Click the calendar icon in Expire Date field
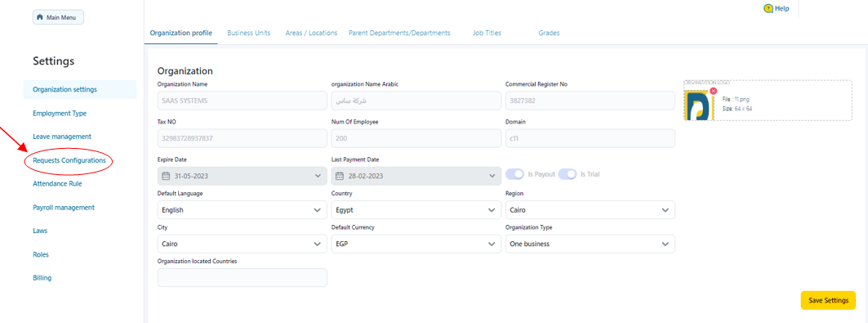The width and height of the screenshot is (868, 323). [165, 176]
